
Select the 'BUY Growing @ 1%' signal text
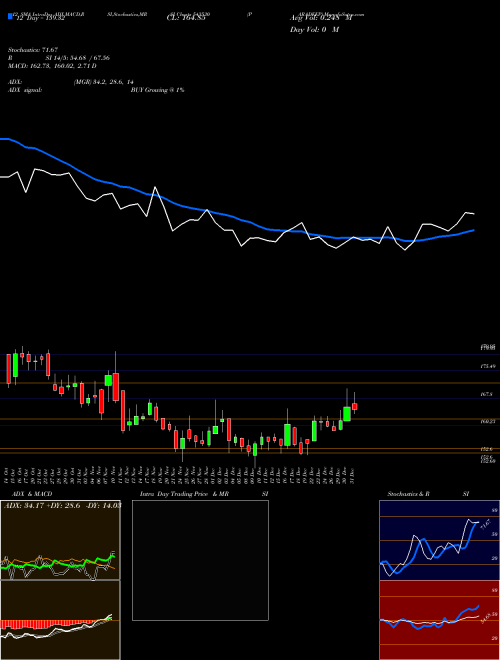click(157, 90)
